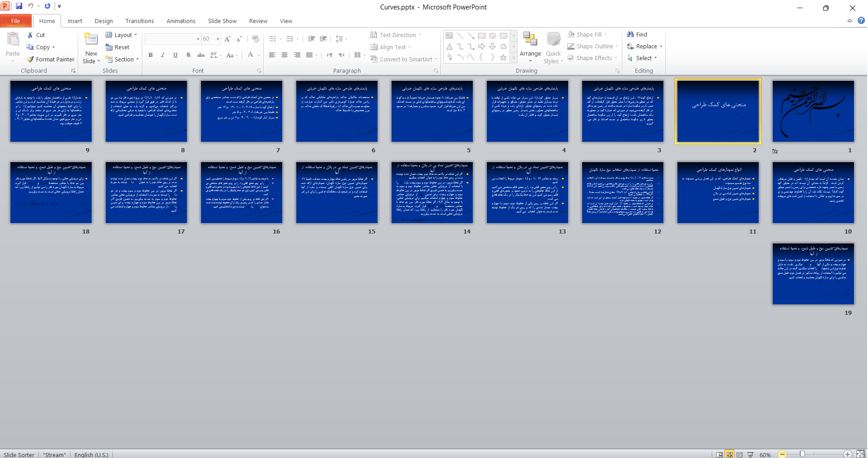Screen dimensions: 868x458
Task: Select the star shape in shapes gallery
Action: (503, 57)
